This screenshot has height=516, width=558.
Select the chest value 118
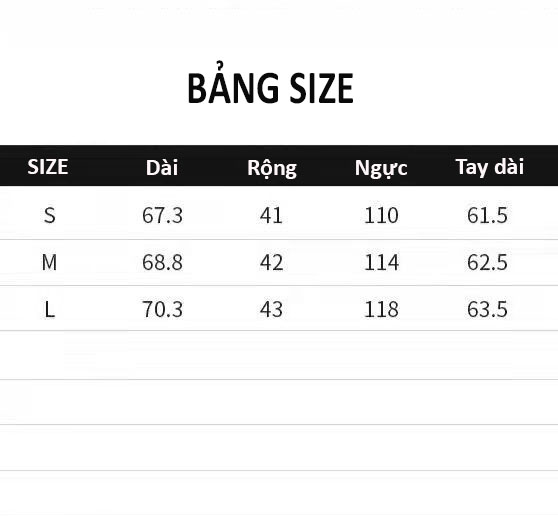(x=381, y=309)
